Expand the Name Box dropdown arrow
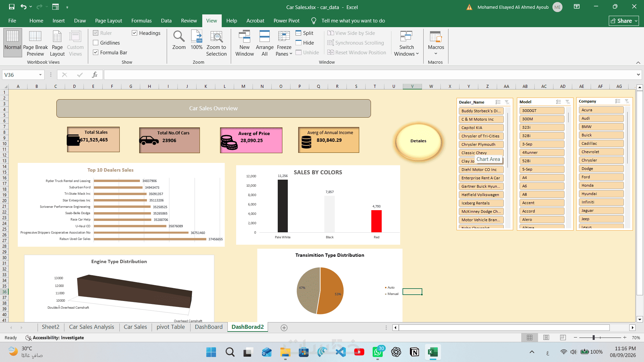This screenshot has width=644, height=362. [40, 75]
